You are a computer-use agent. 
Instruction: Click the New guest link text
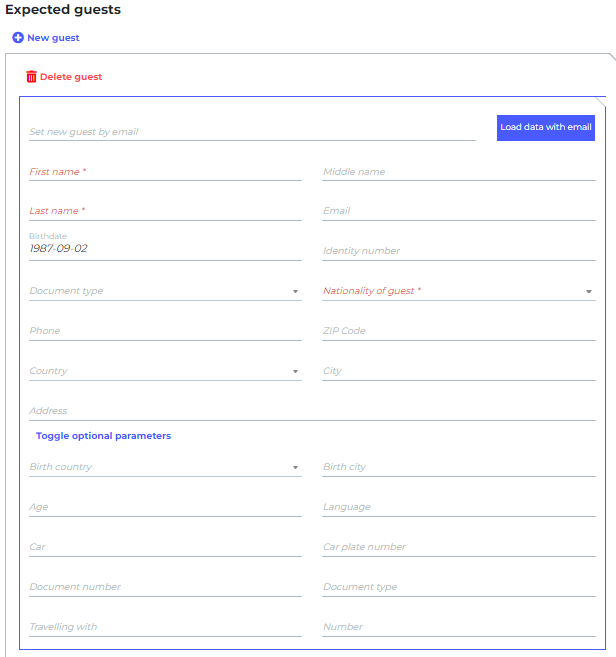(x=53, y=38)
